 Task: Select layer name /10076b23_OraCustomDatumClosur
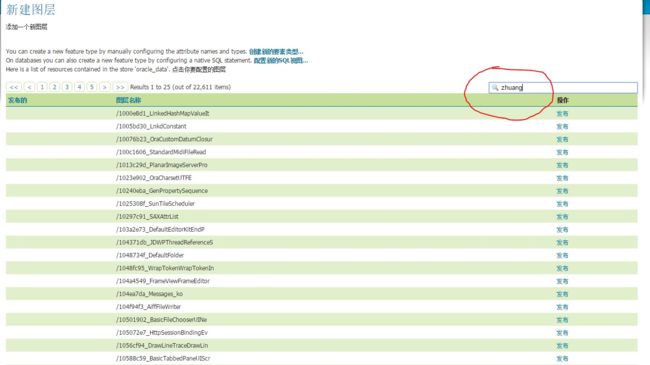point(164,139)
